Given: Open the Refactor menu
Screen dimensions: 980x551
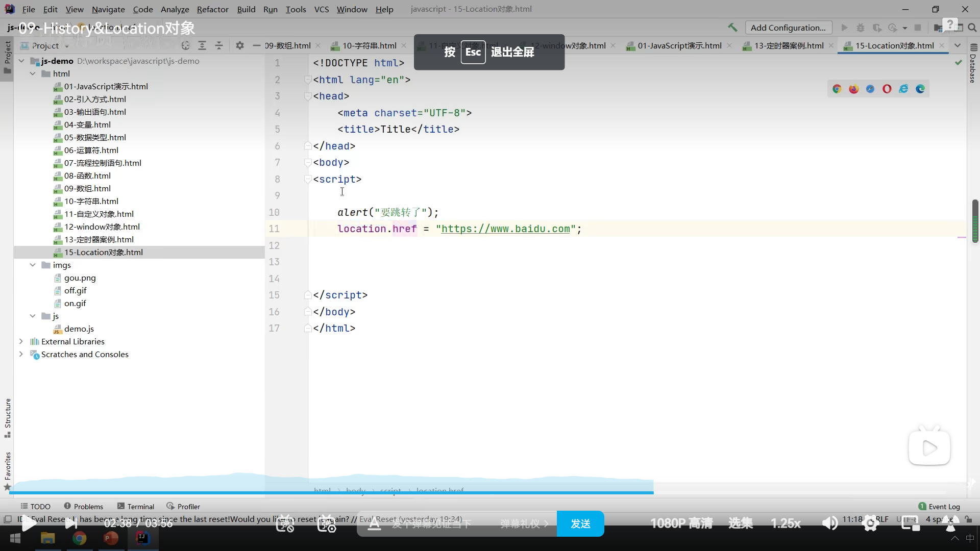Looking at the screenshot, I should coord(212,9).
